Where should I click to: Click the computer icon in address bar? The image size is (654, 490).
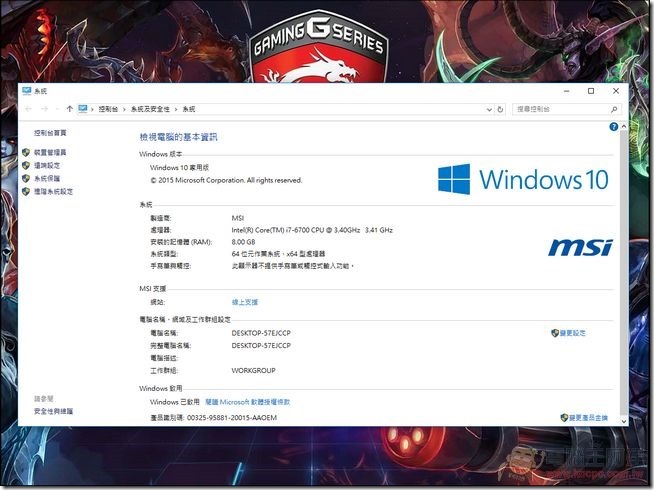(83, 109)
